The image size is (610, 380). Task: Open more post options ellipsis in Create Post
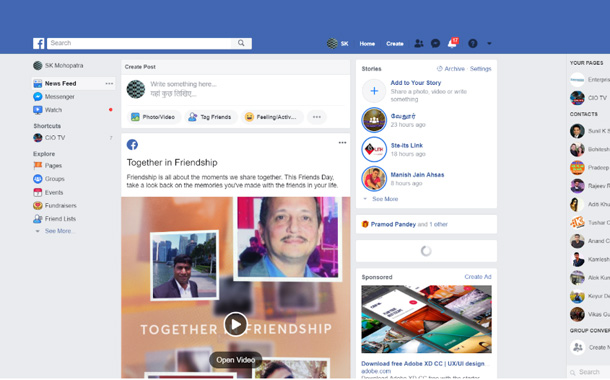click(317, 117)
